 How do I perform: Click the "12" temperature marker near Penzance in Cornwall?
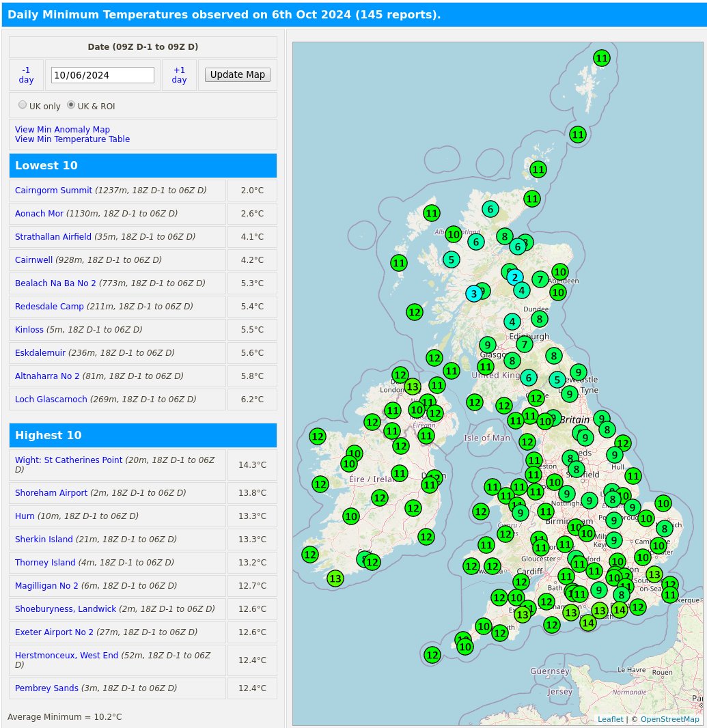(x=432, y=655)
